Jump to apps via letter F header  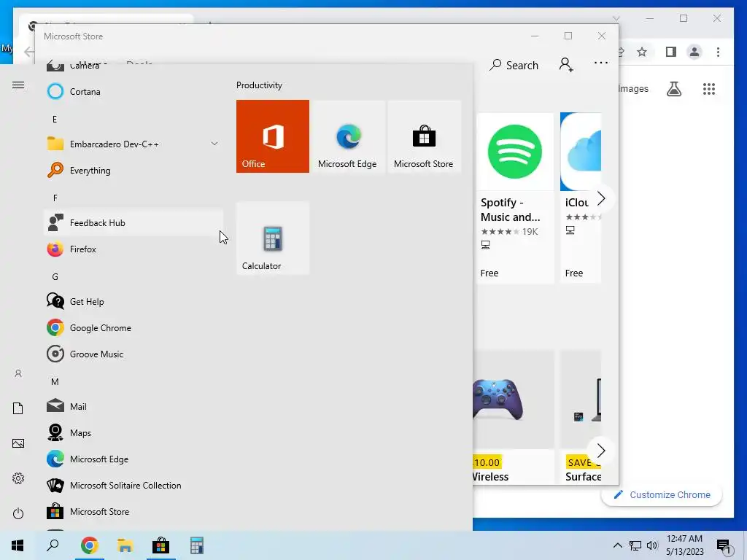click(55, 198)
